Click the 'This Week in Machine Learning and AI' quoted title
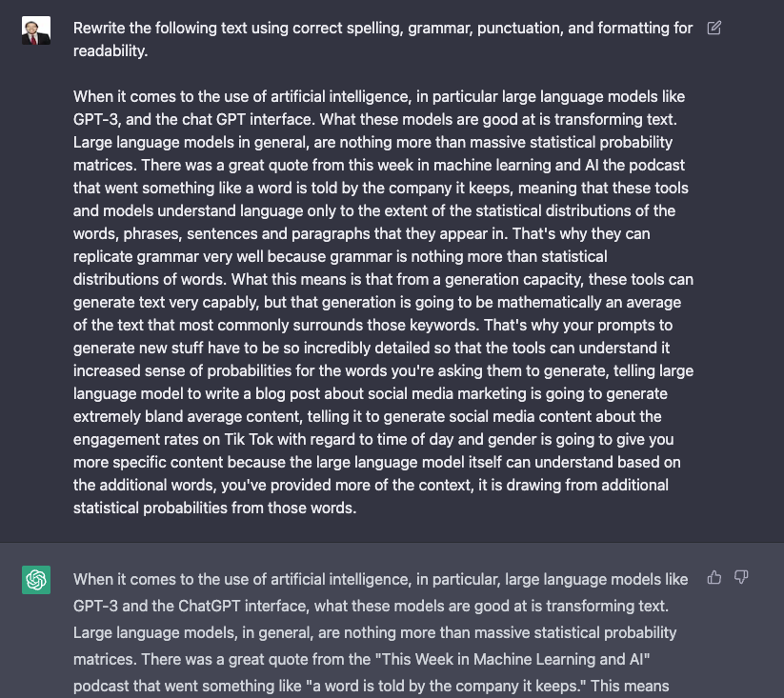 click(x=515, y=660)
